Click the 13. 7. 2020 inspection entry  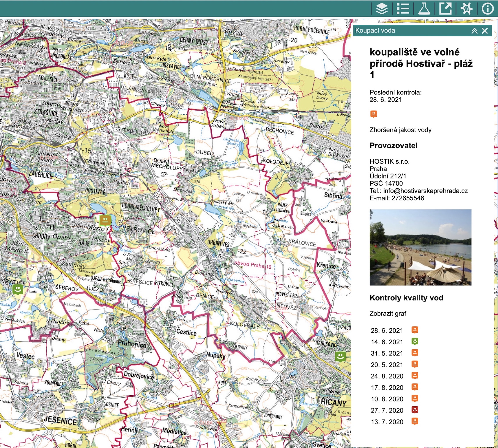pyautogui.click(x=387, y=422)
